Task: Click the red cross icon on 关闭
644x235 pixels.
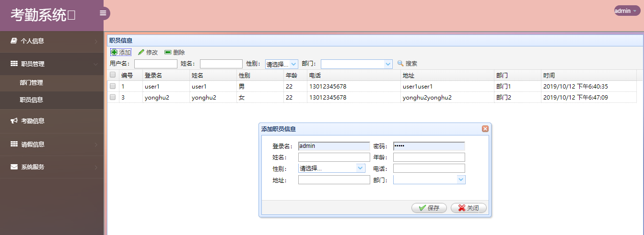Action: click(462, 208)
